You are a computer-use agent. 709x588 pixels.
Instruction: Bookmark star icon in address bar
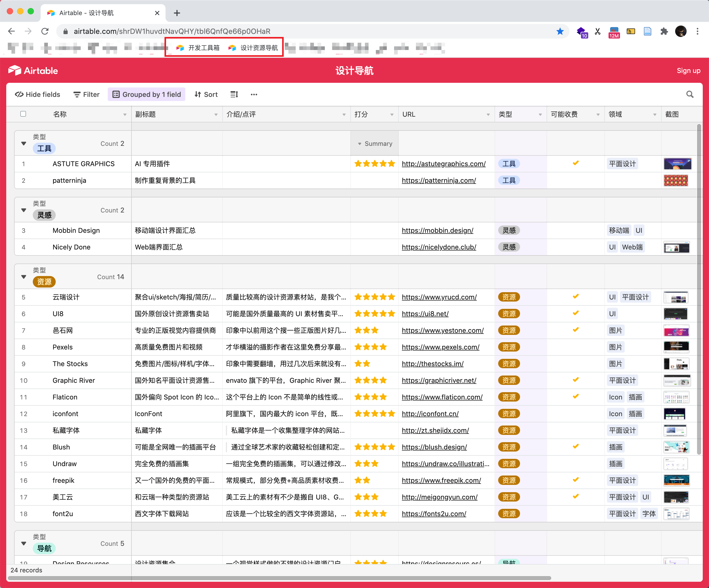click(560, 32)
